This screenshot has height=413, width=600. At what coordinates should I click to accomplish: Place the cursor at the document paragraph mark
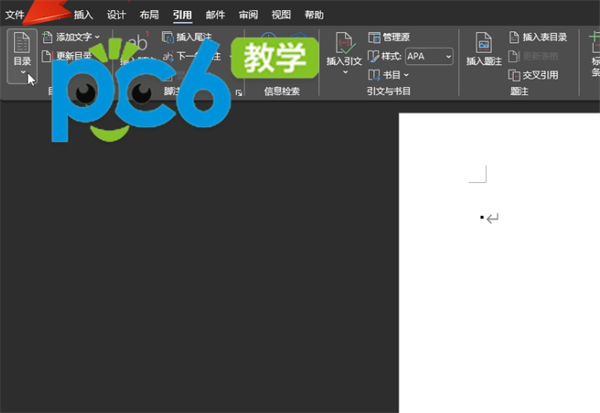click(492, 218)
